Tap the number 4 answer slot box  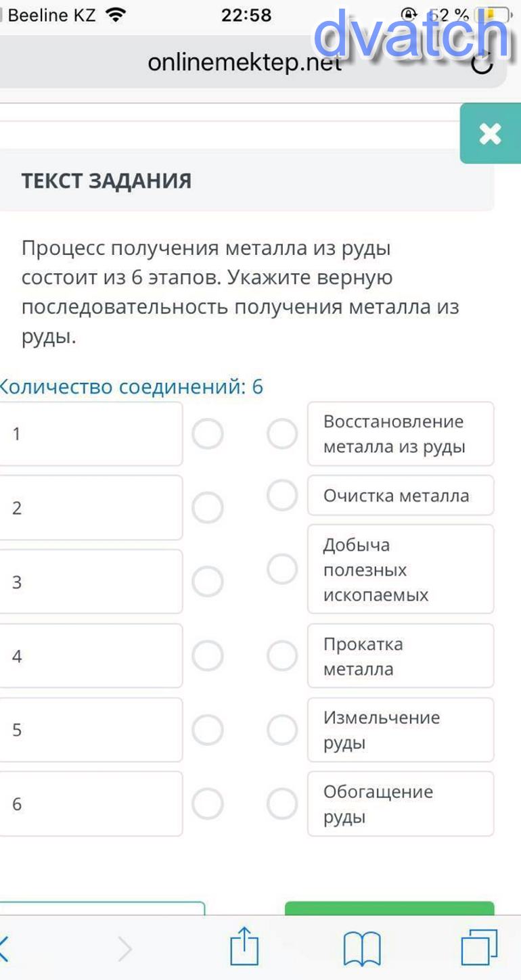[91, 655]
